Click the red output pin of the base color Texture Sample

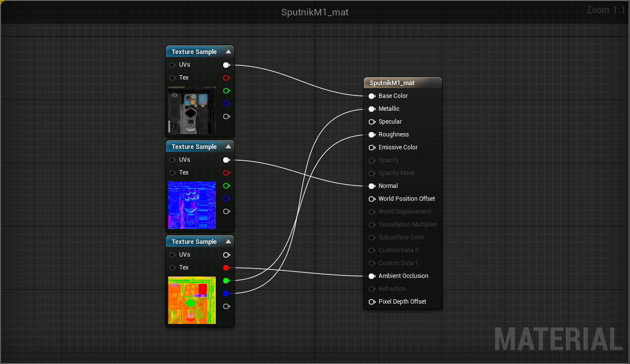click(226, 78)
